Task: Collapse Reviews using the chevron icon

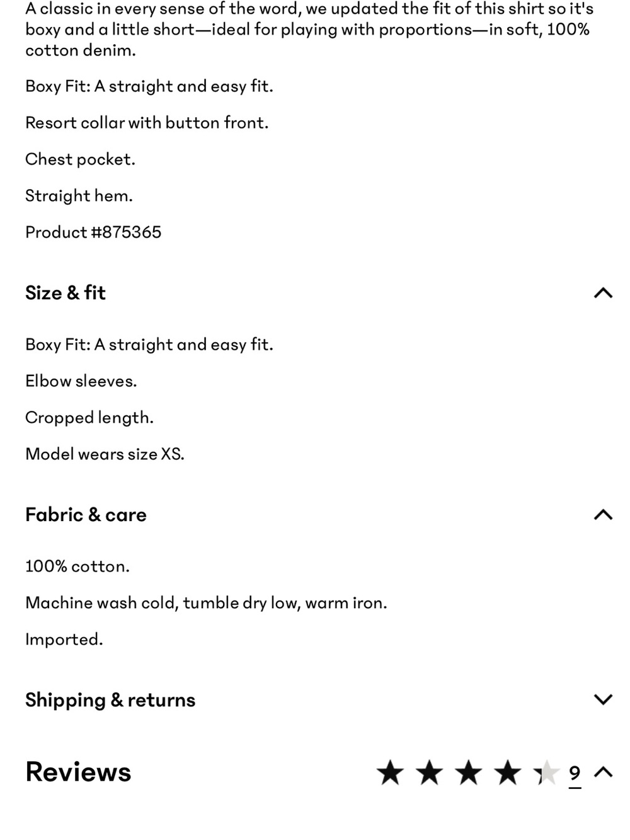Action: [x=603, y=772]
